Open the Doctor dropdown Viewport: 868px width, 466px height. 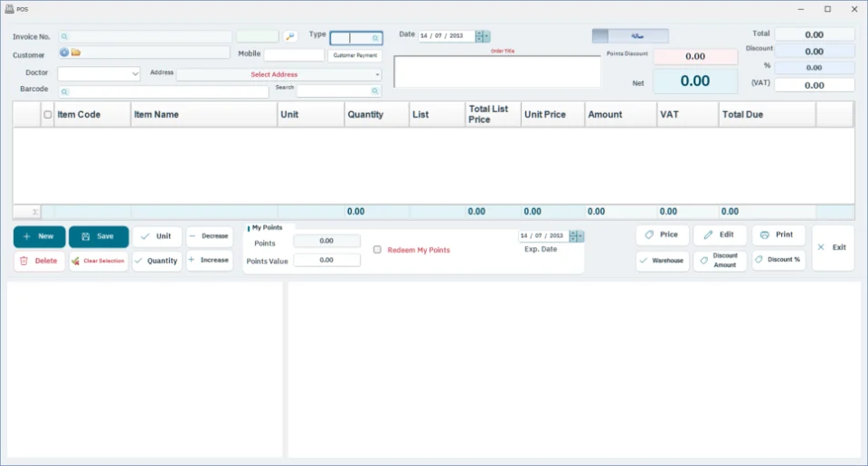(135, 73)
